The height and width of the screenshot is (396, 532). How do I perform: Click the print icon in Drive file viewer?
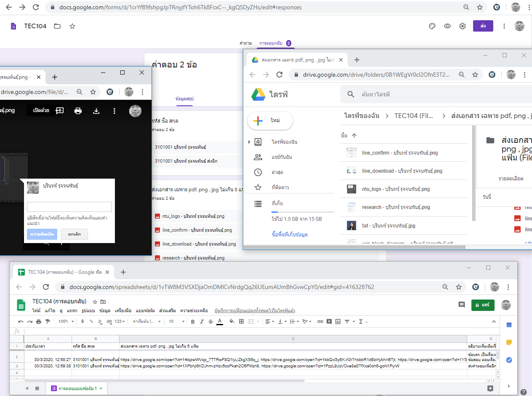(x=78, y=111)
